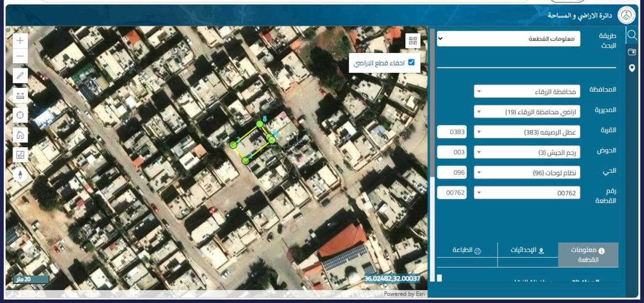644x303 pixels.
Task: Click the panel vertical scrollbar
Action: pyautogui.click(x=432, y=103)
